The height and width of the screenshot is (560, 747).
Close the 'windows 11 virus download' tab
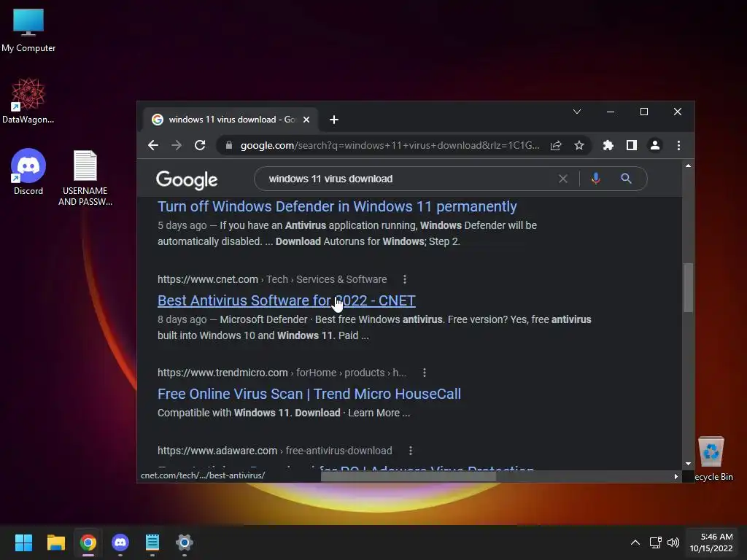click(306, 120)
